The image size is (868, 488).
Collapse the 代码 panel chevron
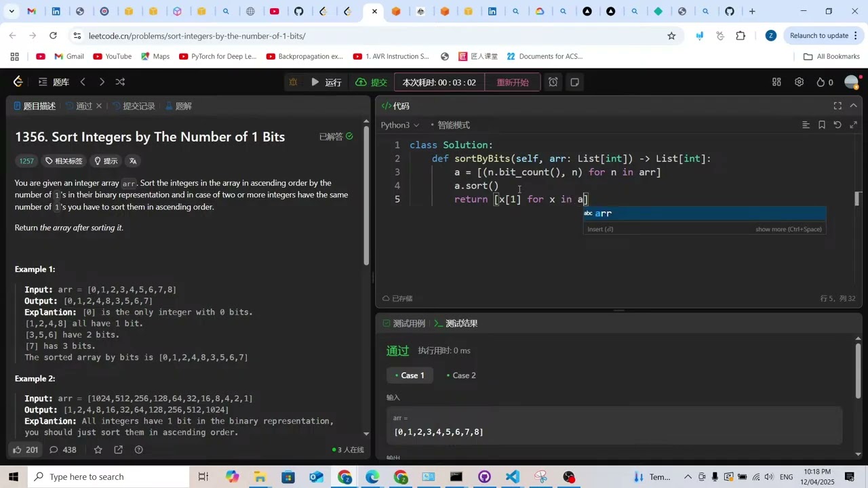click(x=854, y=106)
